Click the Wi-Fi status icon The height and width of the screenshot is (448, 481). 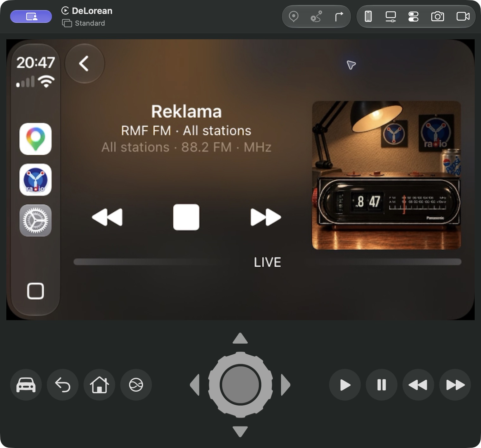coord(46,82)
